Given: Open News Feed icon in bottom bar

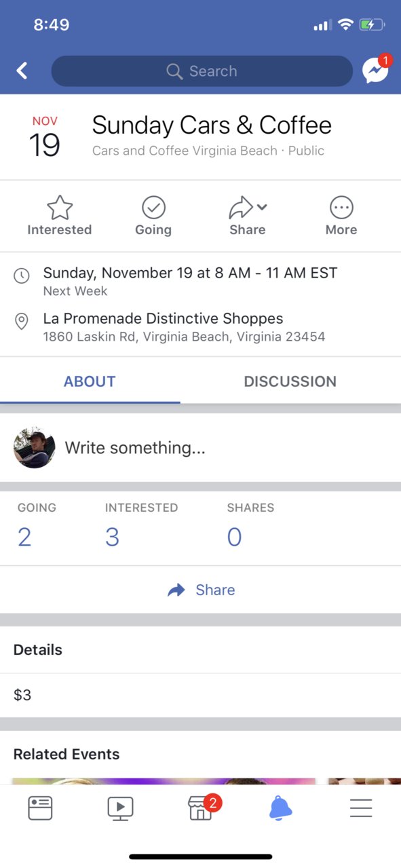Looking at the screenshot, I should (x=40, y=808).
